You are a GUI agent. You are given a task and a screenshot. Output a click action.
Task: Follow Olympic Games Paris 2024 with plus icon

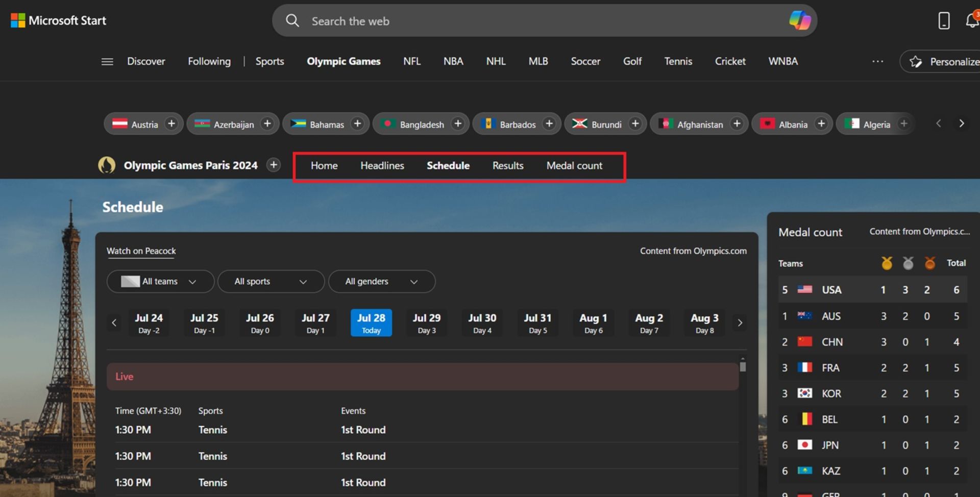coord(274,165)
